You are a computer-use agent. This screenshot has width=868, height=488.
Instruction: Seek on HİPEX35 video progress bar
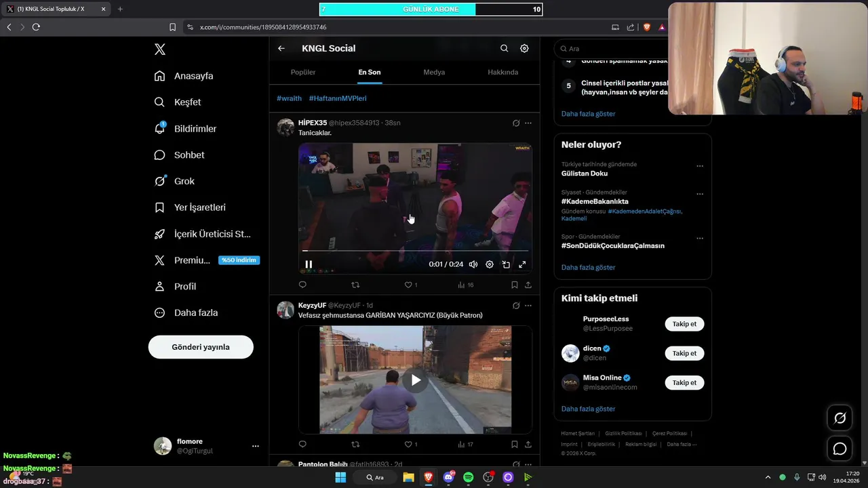point(415,251)
